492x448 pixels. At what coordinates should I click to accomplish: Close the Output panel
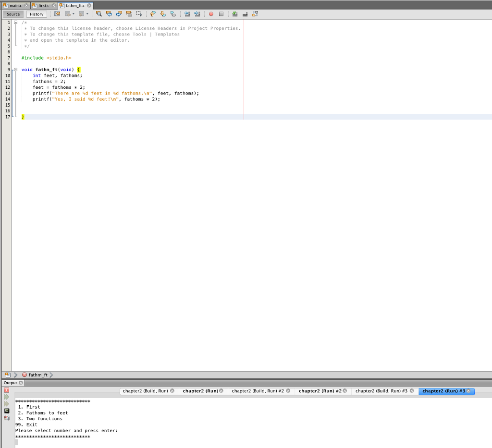click(21, 383)
